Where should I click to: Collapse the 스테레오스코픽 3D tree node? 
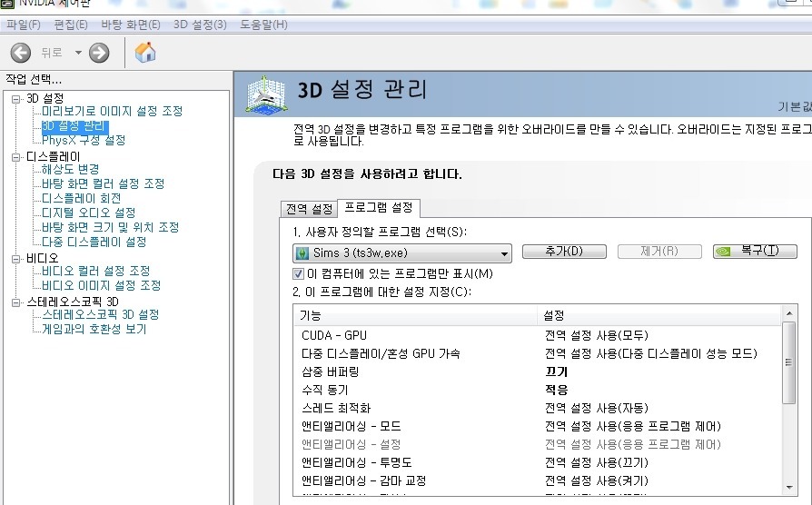16,302
